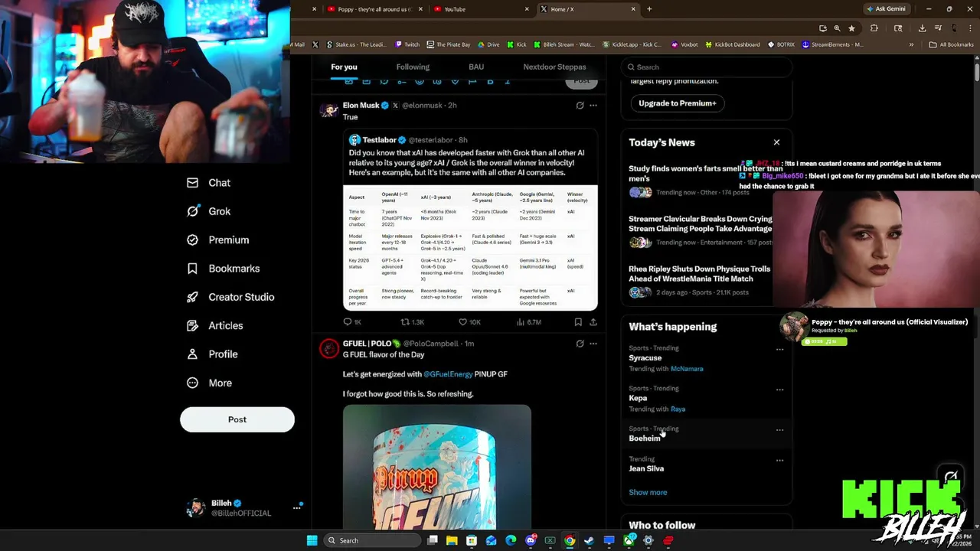The width and height of the screenshot is (980, 551).
Task: Click Grok icon on GFUEL POLO post
Action: [580, 344]
